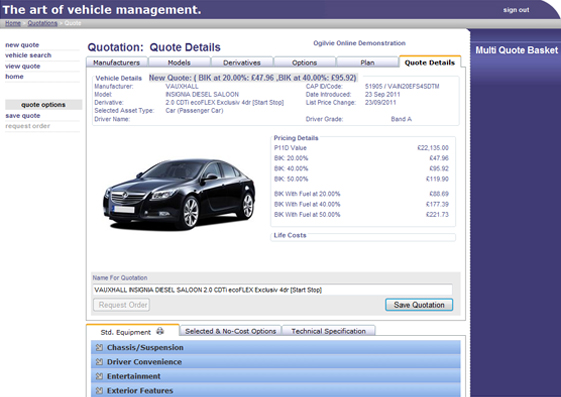Click Ogilvie Online Demonstration text

coord(359,43)
